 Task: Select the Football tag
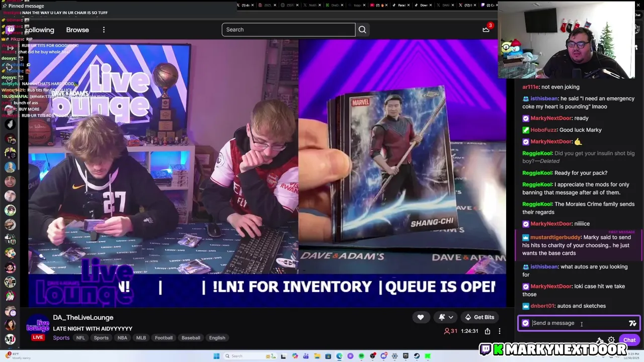pyautogui.click(x=164, y=338)
